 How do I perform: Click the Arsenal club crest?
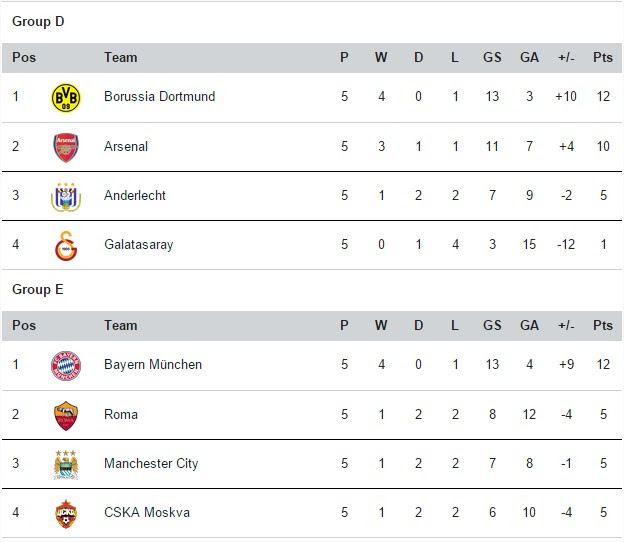(66, 147)
